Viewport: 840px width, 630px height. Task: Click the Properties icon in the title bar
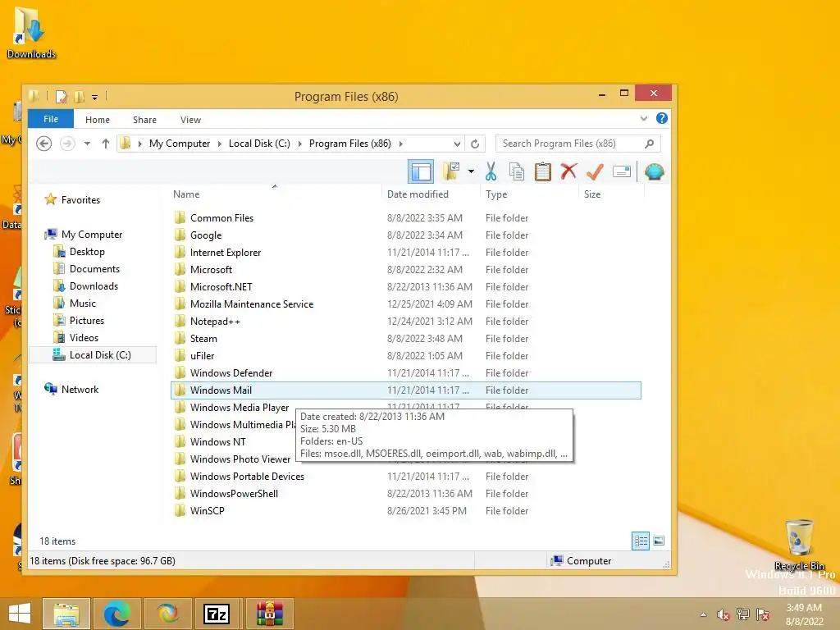point(62,97)
